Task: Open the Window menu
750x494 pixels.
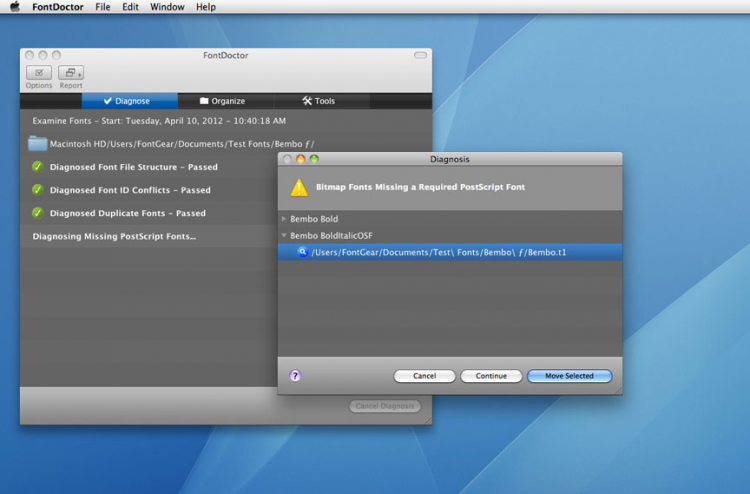Action: tap(167, 7)
